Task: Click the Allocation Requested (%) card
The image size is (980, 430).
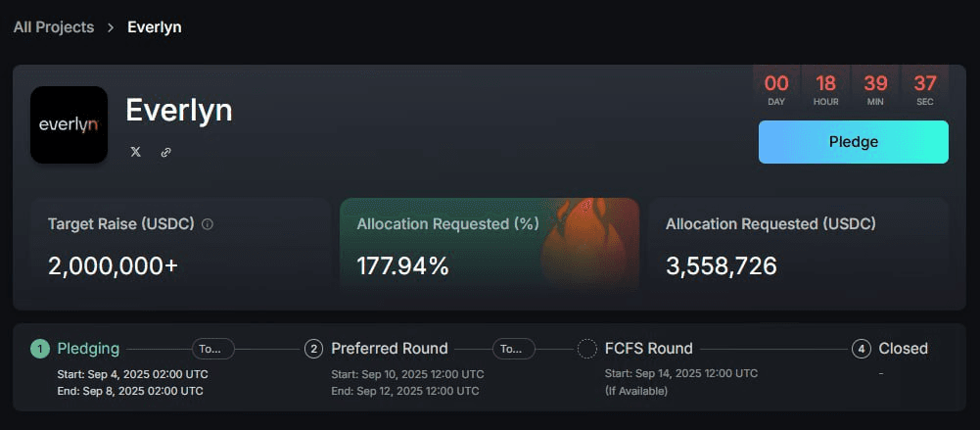Action: point(490,244)
